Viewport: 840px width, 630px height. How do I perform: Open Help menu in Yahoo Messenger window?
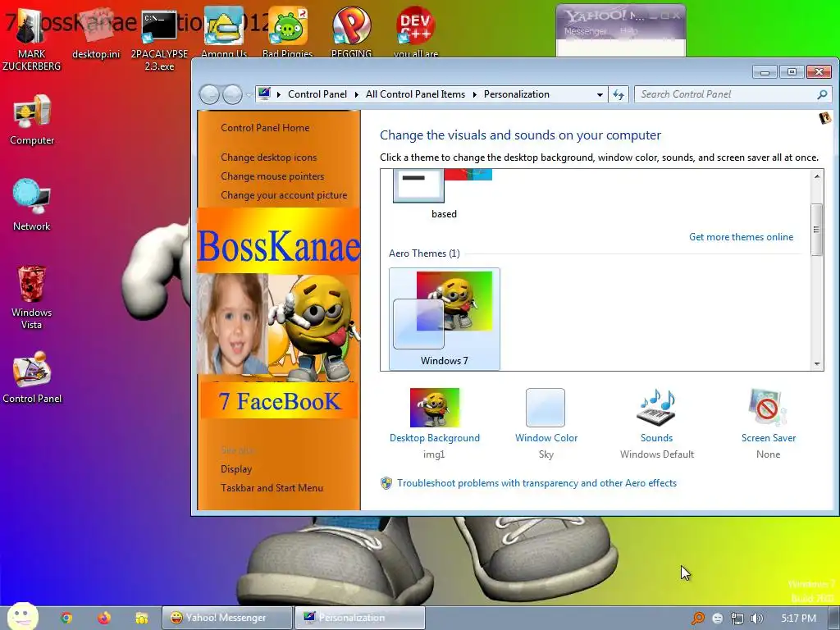tap(629, 32)
